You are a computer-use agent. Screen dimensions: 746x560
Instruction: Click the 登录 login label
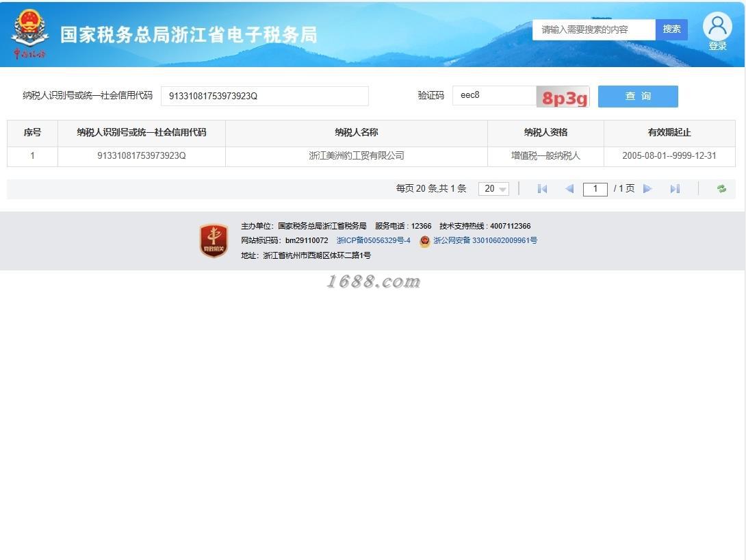click(x=717, y=46)
